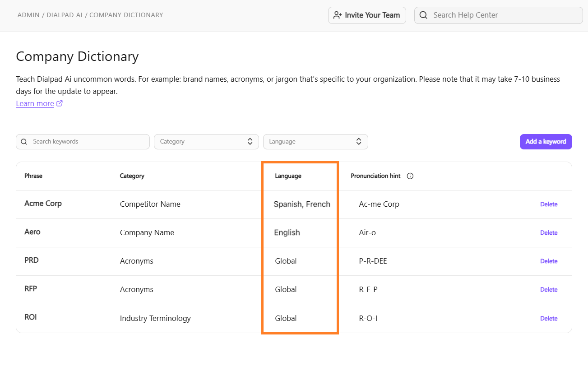This screenshot has width=588, height=376.
Task: Click the Company Name category cell
Action: 147,232
